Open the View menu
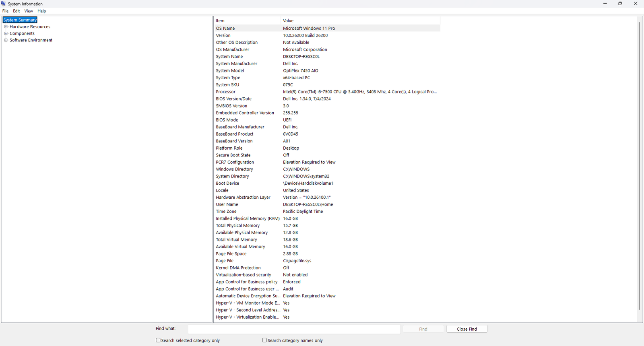Image resolution: width=644 pixels, height=346 pixels. [x=29, y=11]
